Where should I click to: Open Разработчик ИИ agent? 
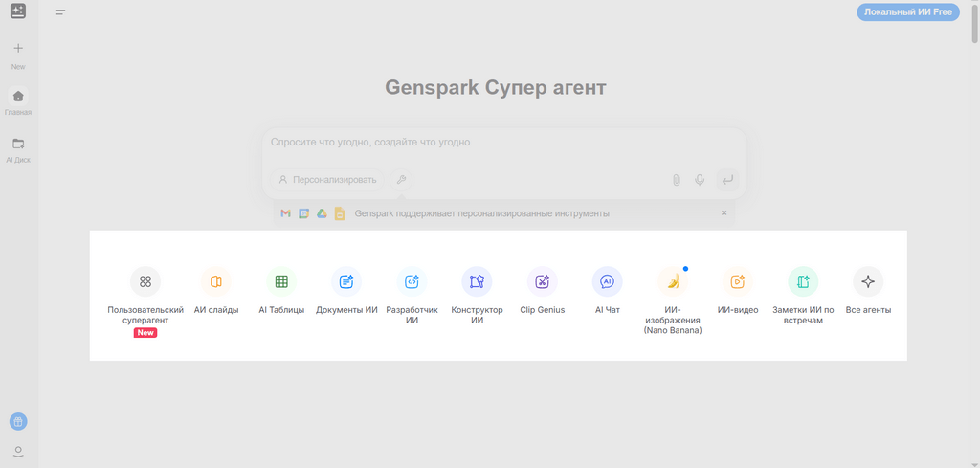coord(412,281)
